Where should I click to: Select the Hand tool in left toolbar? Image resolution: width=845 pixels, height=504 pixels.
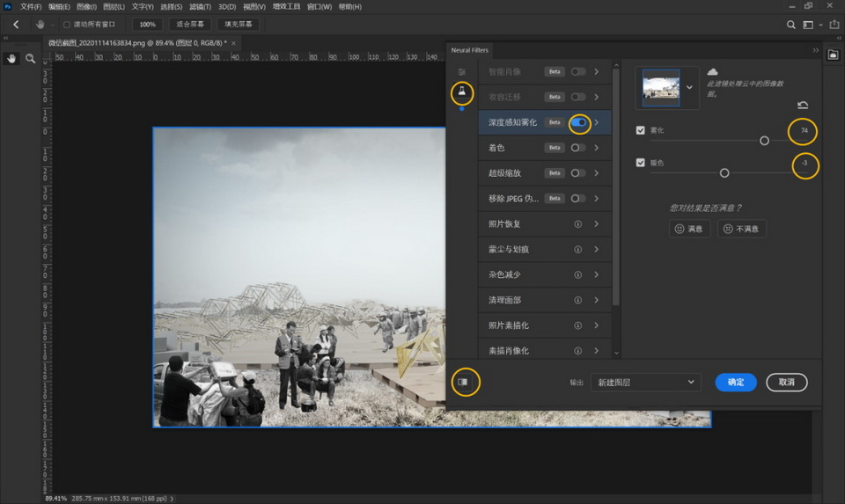[x=11, y=59]
